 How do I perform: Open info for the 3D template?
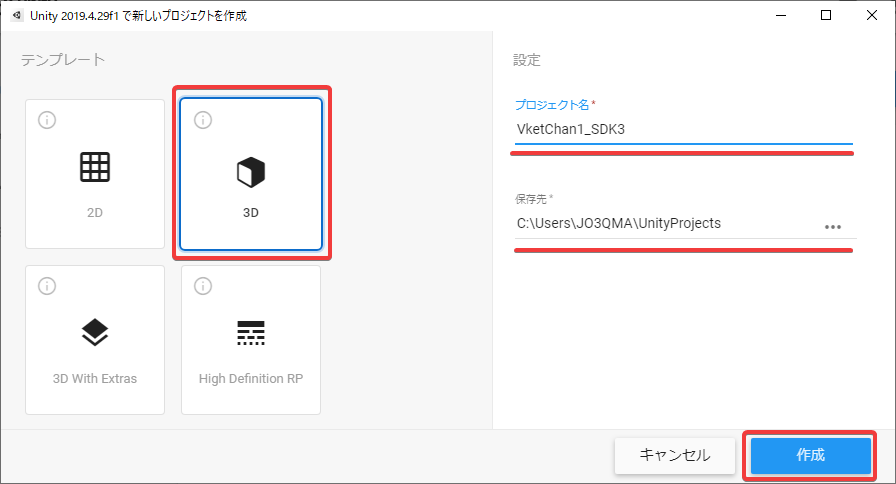coord(203,120)
